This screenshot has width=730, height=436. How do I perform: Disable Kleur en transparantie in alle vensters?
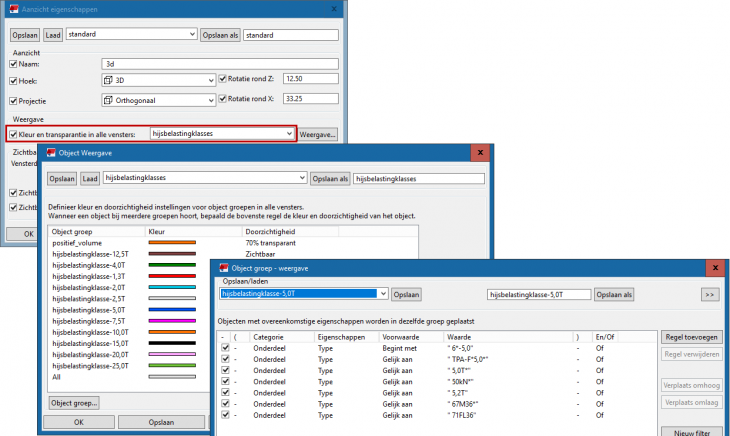(x=14, y=133)
